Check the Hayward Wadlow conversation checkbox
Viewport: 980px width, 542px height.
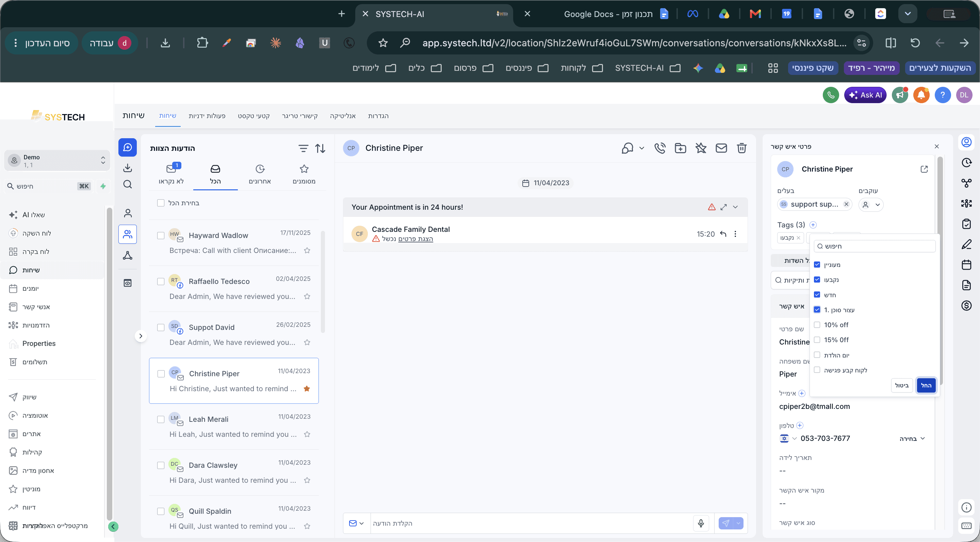pyautogui.click(x=161, y=236)
